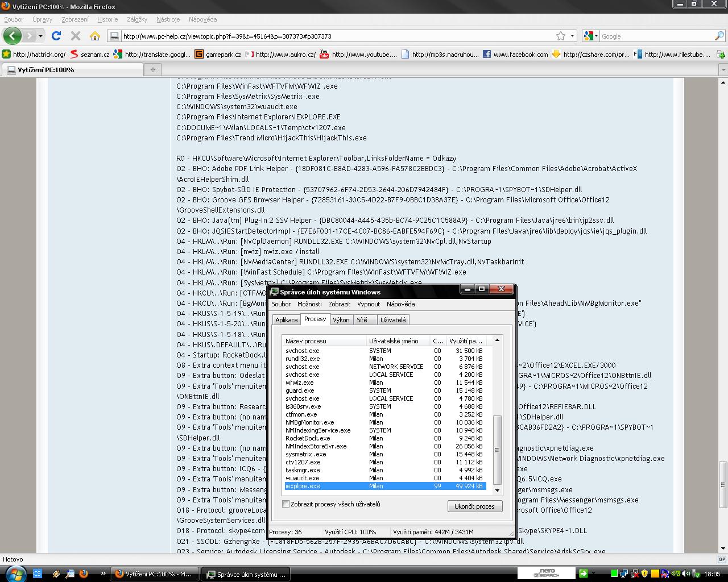Screen dimensions: 728x582
Task: Open a new Firefox tab
Action: (x=152, y=69)
